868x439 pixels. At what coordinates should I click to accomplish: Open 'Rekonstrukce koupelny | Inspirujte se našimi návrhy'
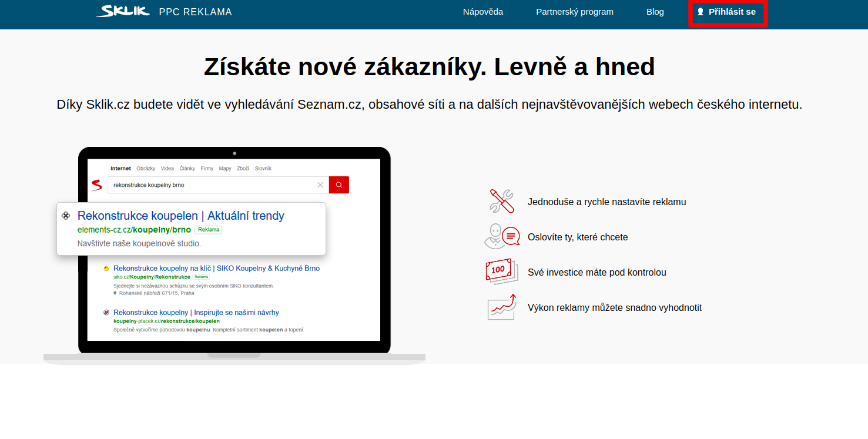point(196,313)
